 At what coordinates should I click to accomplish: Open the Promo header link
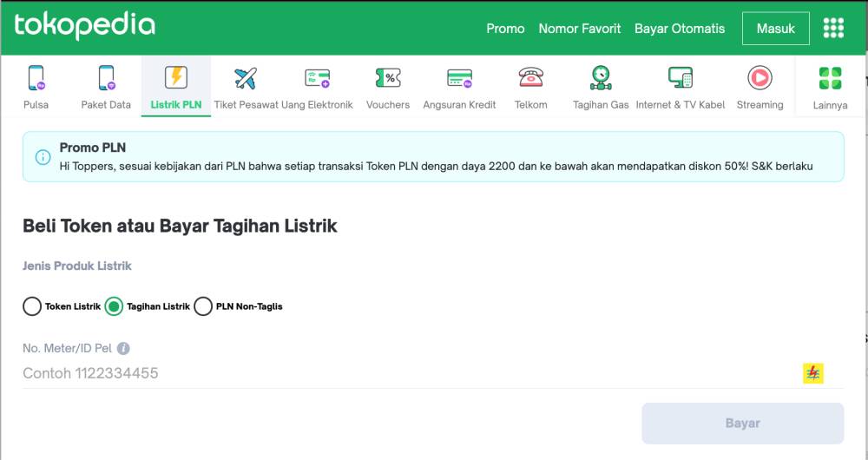click(505, 29)
